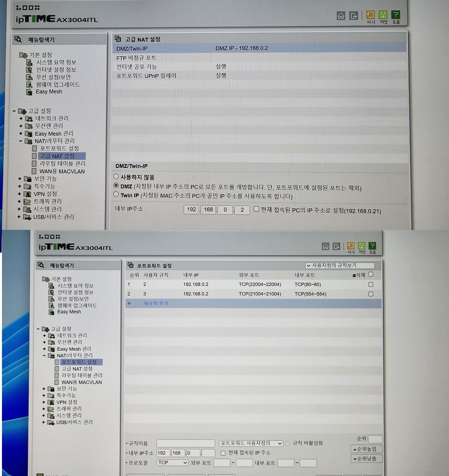Open 라우팅 테이블 관리 in the lower menu tree

82,375
